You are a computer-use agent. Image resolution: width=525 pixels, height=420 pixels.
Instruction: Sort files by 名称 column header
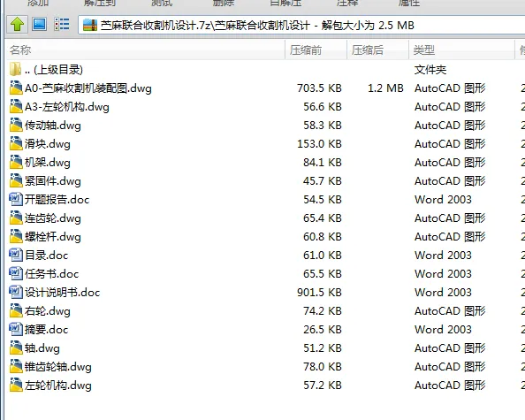pyautogui.click(x=146, y=50)
